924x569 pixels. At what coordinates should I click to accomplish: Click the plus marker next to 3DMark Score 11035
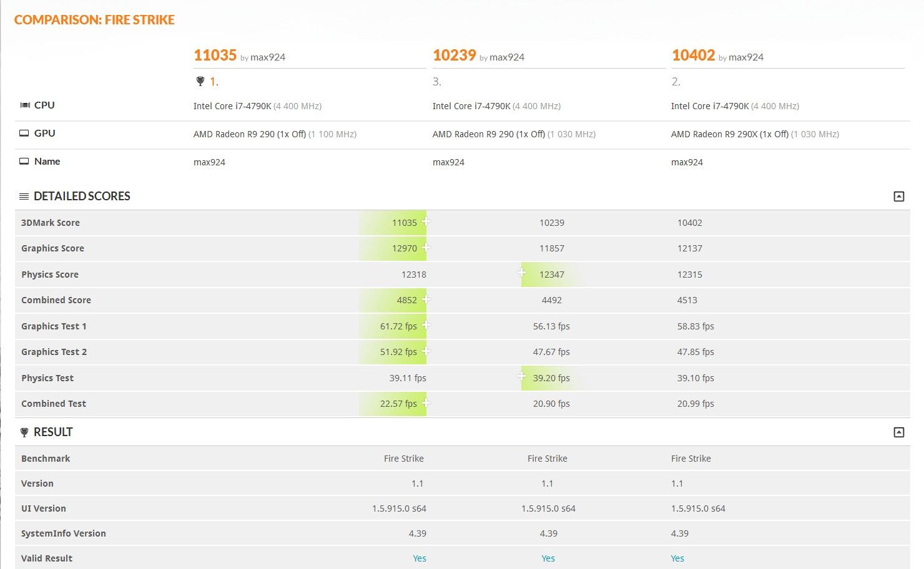426,221
